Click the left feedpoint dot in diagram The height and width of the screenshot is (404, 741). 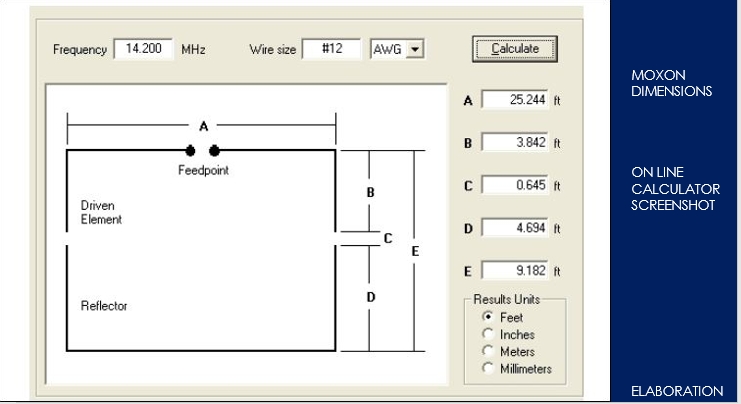tap(190, 151)
